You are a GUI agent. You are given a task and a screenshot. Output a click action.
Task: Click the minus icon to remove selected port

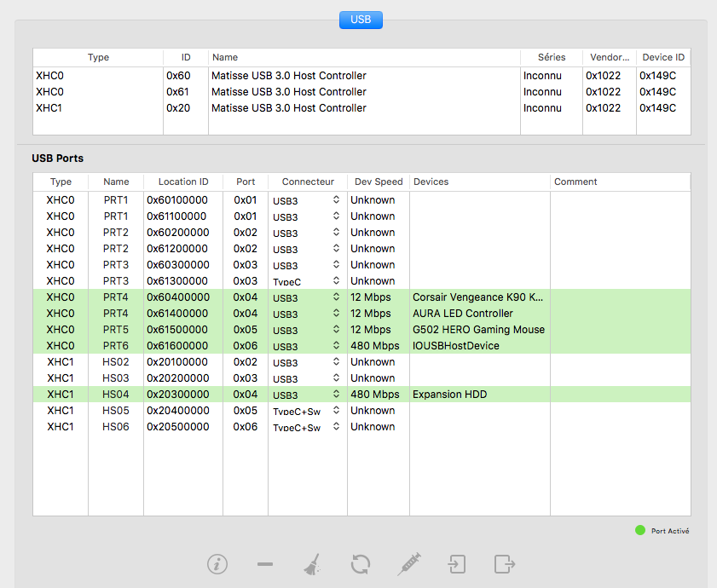tap(265, 564)
